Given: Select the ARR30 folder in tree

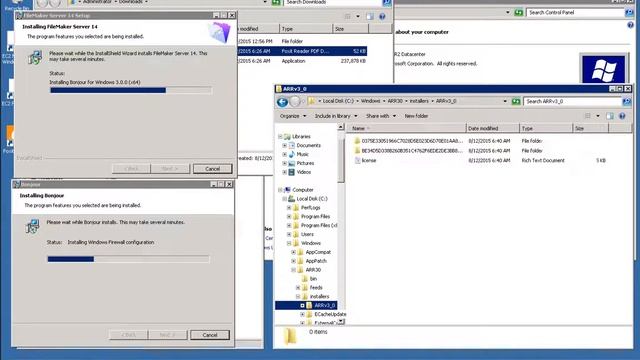Looking at the screenshot, I should coord(313,270).
